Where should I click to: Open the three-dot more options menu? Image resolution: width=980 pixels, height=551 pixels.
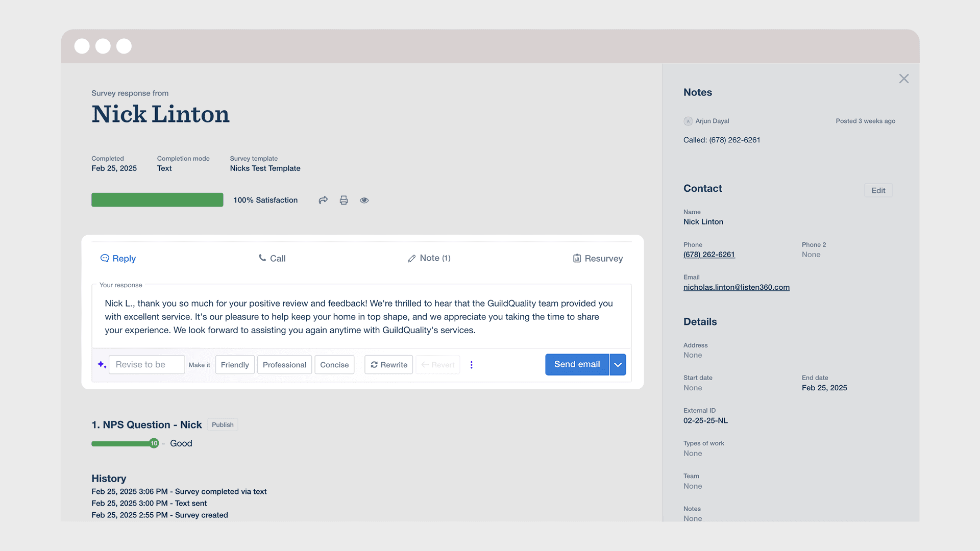(x=471, y=365)
